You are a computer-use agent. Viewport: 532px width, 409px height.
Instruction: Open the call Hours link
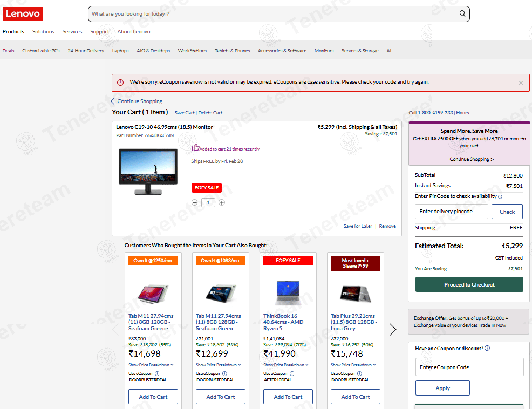click(x=462, y=113)
